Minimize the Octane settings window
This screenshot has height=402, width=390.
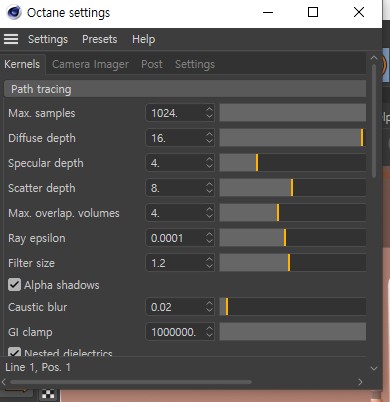(x=268, y=13)
